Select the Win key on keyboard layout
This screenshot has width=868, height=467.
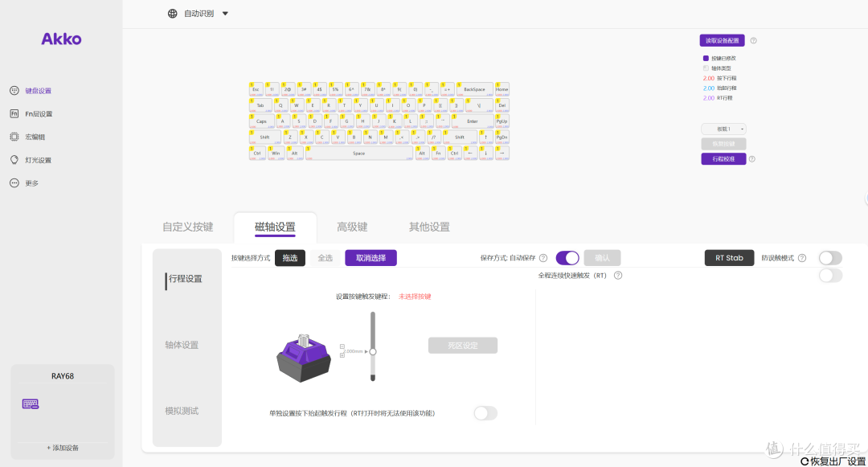[x=276, y=154]
